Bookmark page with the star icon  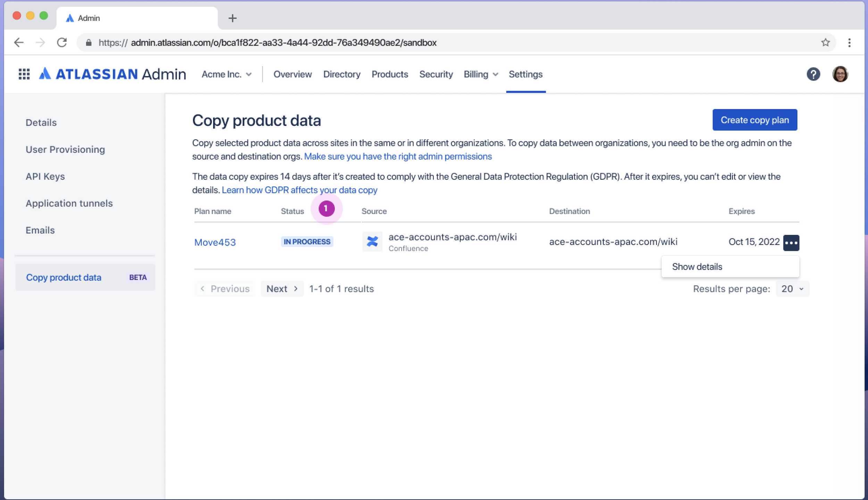tap(825, 42)
